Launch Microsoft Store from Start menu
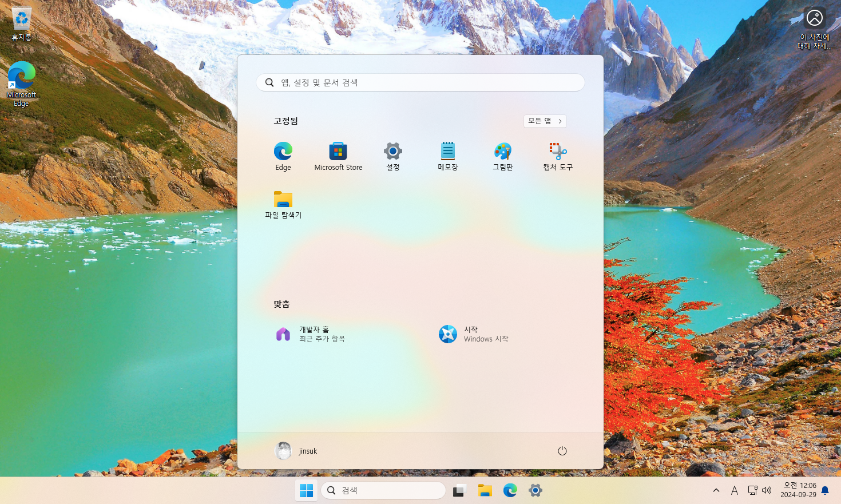The image size is (841, 504). tap(338, 156)
